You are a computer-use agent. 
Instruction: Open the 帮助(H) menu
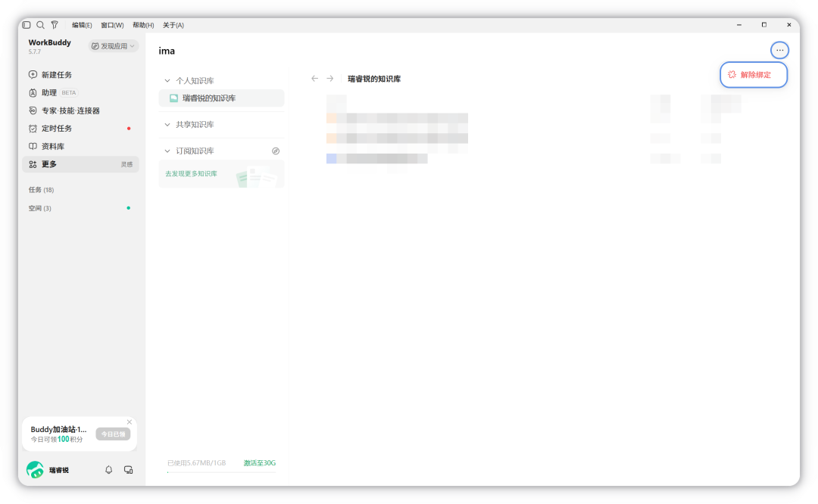143,25
